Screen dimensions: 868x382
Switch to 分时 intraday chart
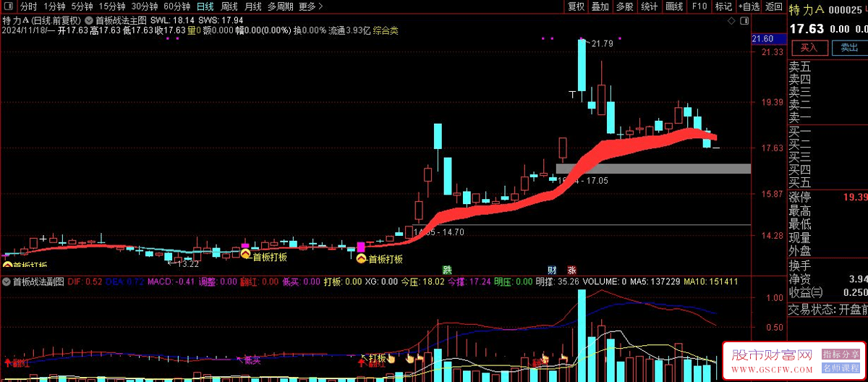pyautogui.click(x=28, y=7)
